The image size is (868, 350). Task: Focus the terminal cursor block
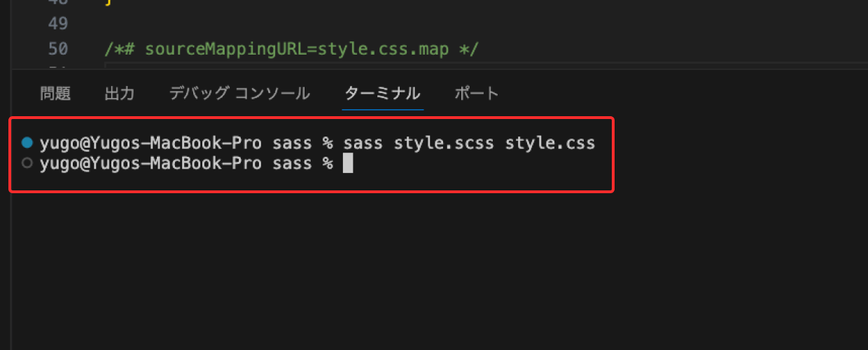click(x=348, y=164)
